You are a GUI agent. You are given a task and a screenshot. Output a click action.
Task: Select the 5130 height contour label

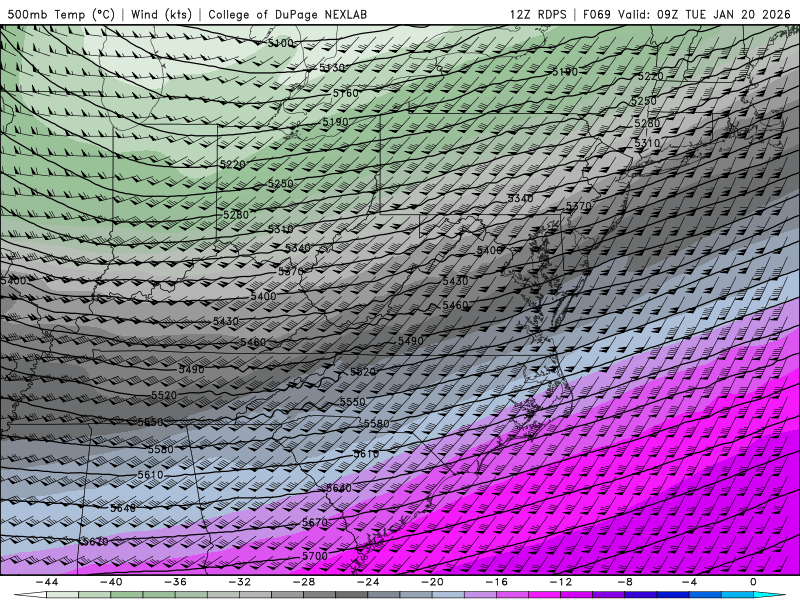coord(332,67)
